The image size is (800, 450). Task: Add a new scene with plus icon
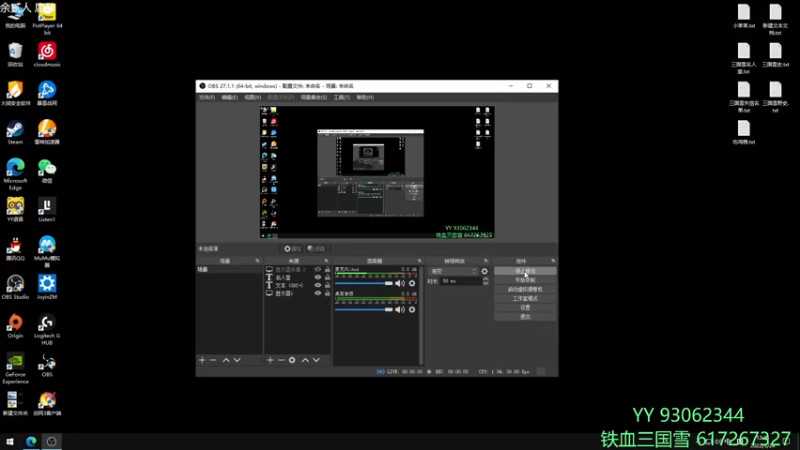point(202,360)
